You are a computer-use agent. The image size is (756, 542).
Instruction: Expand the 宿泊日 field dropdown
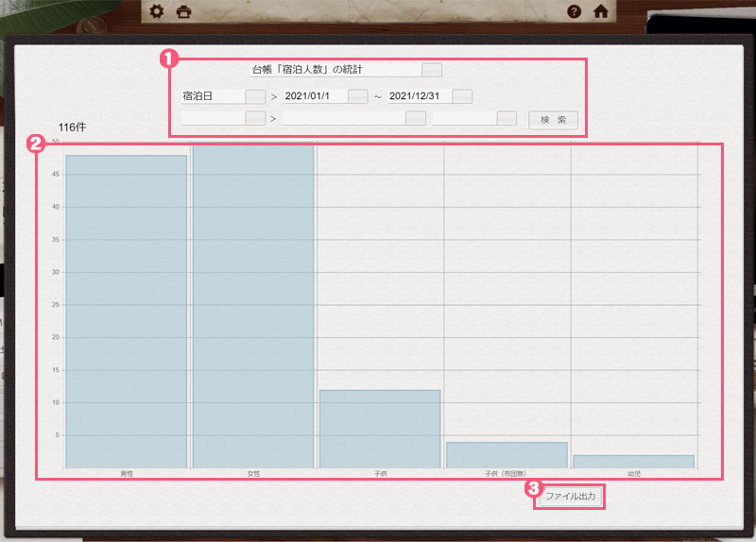[x=255, y=96]
